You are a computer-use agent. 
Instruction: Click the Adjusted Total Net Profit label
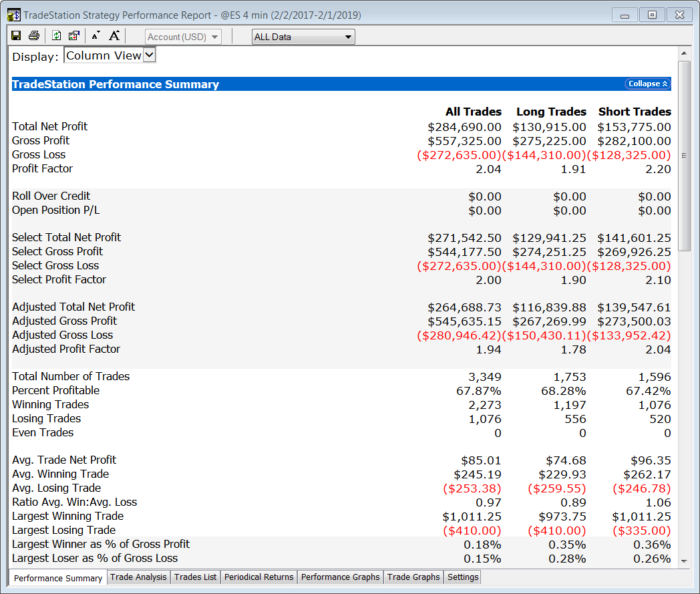tap(73, 307)
